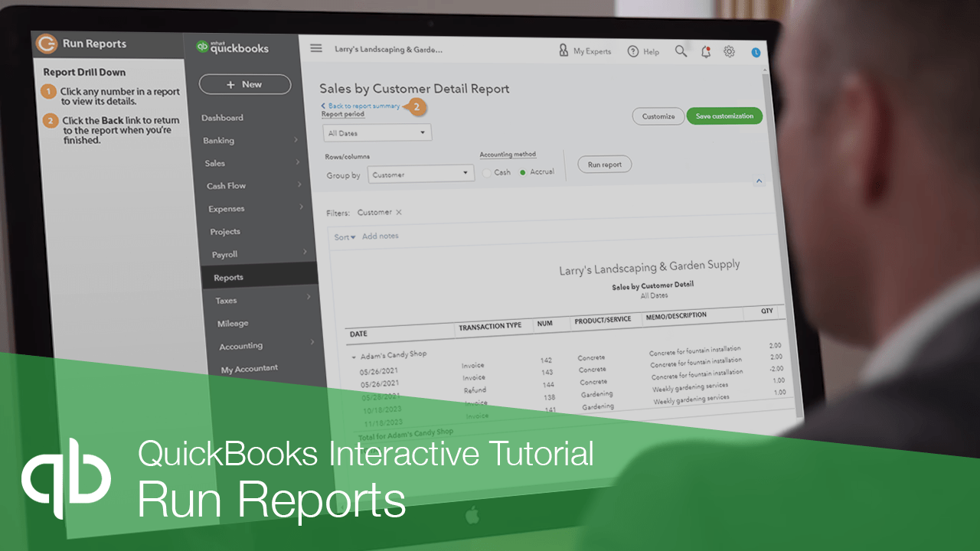
Task: Click the QTY column header
Action: pyautogui.click(x=766, y=311)
